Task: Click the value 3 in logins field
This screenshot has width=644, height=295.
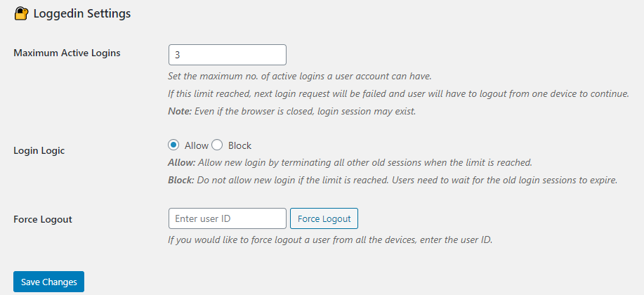Action: click(x=178, y=55)
